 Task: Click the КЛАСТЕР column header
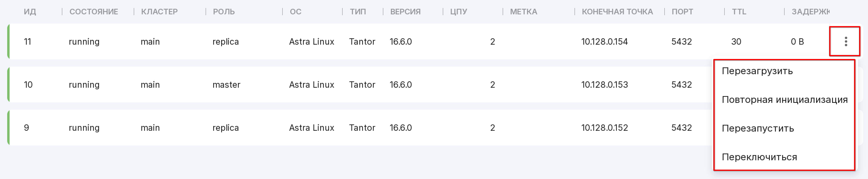[159, 12]
